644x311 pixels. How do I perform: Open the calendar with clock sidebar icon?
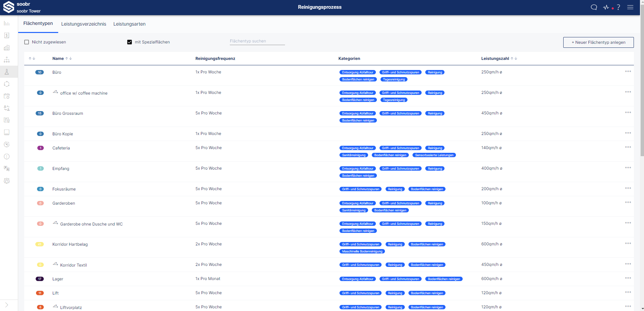[x=6, y=96]
